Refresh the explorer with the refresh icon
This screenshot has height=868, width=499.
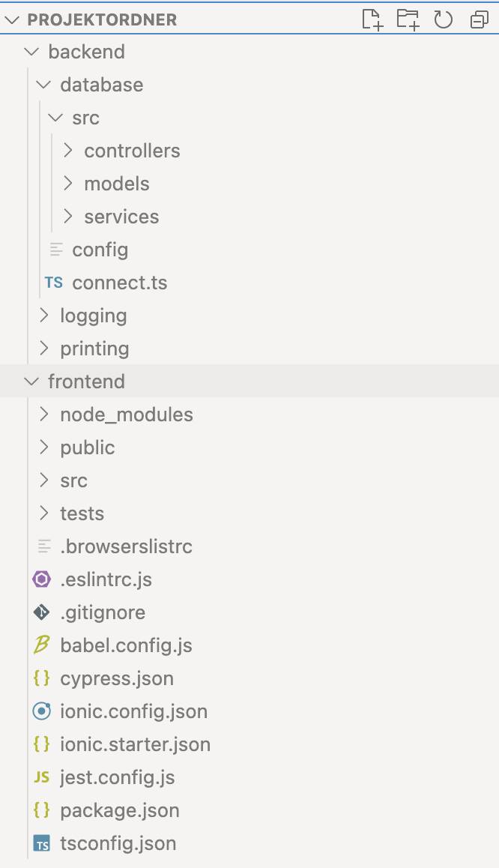(443, 20)
